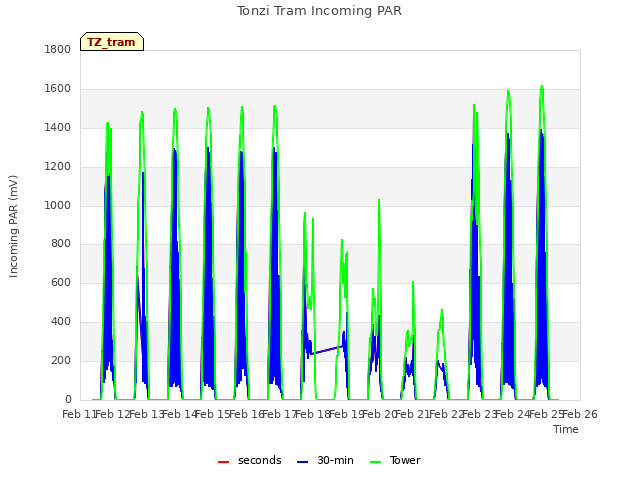Click the chart title 'Tonzi Tram Incoming PAR'
The width and height of the screenshot is (640, 480).
[319, 11]
